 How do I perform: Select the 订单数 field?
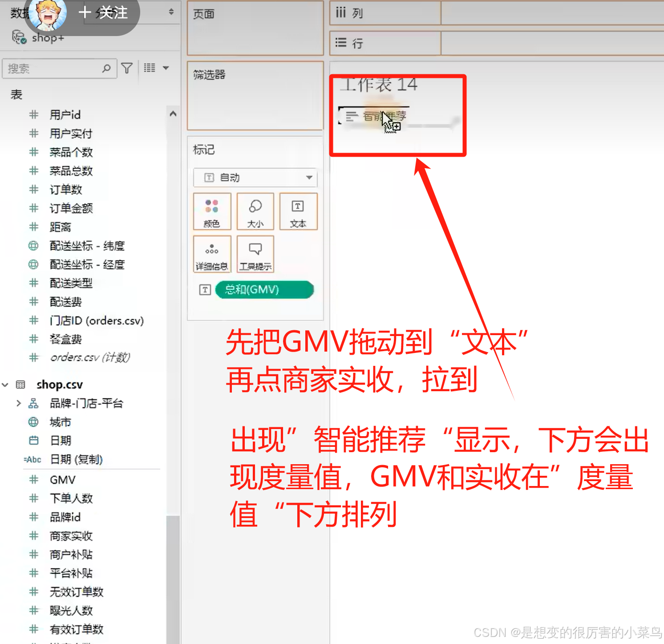[x=66, y=190]
